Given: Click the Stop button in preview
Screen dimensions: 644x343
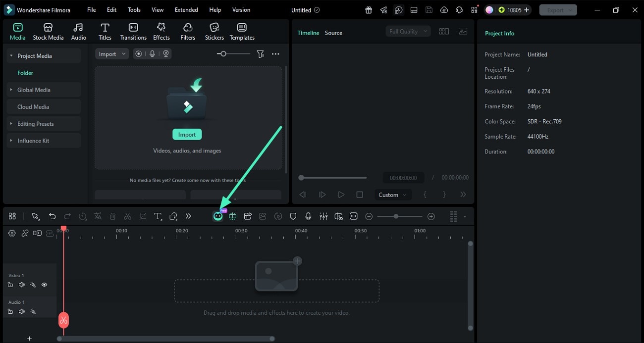Looking at the screenshot, I should coord(360,195).
